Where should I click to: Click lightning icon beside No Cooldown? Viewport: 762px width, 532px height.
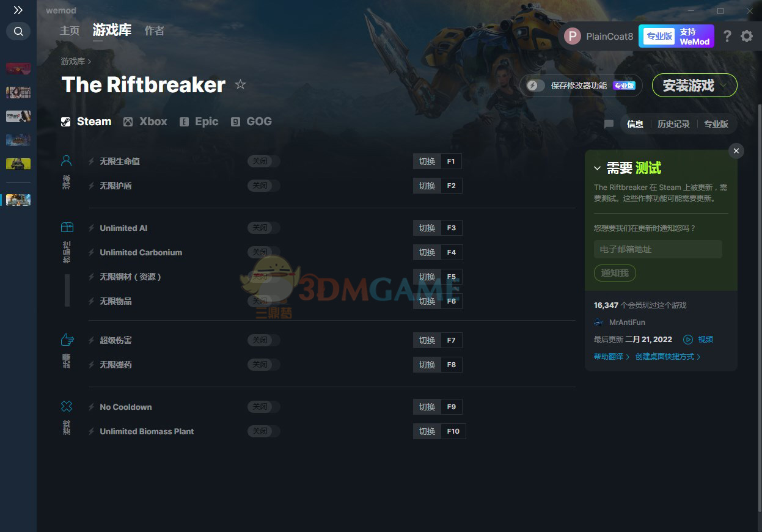(92, 407)
